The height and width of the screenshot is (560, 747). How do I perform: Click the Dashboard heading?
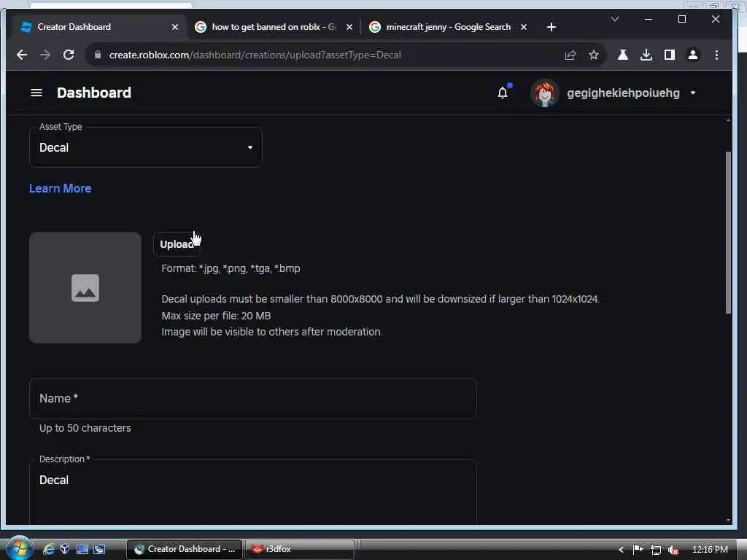coord(94,93)
